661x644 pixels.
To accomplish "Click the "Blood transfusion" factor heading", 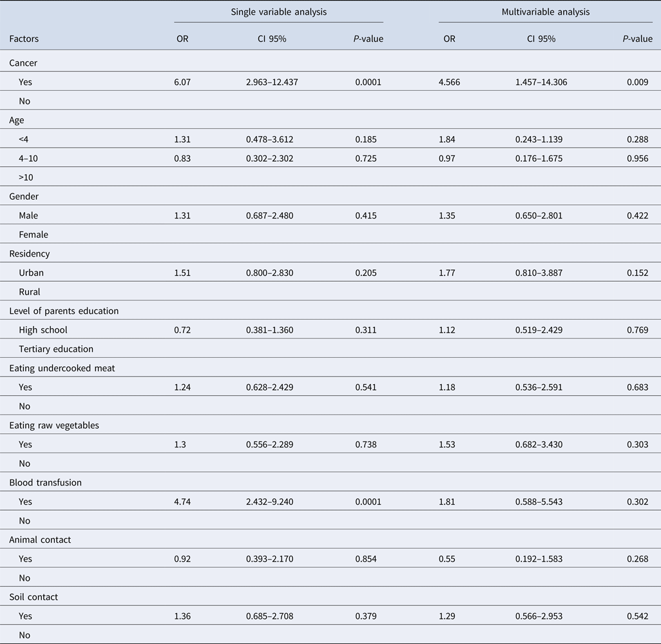I will 45,482.
